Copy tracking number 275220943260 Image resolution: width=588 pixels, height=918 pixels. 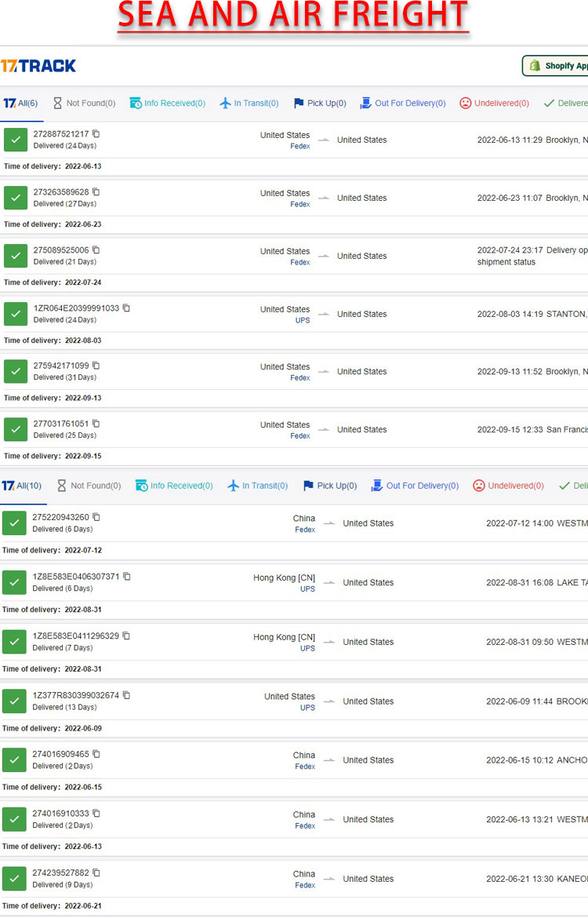click(x=96, y=517)
